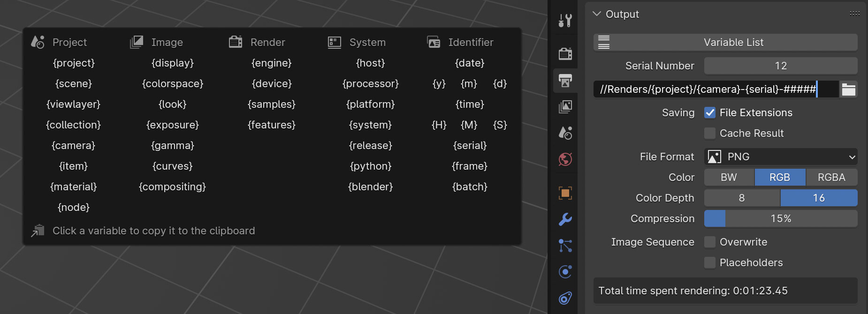Copy the {engine} variable
Viewport: 868px width, 314px height.
click(x=272, y=63)
